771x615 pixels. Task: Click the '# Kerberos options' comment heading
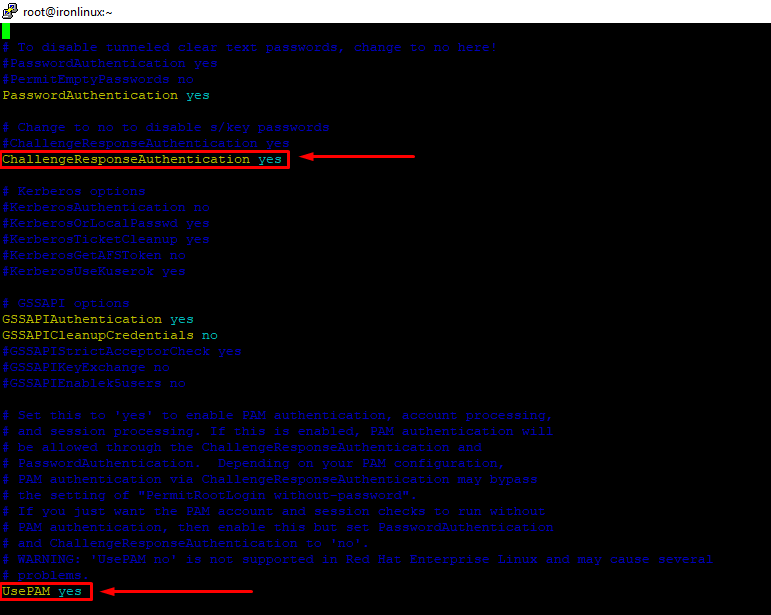74,191
